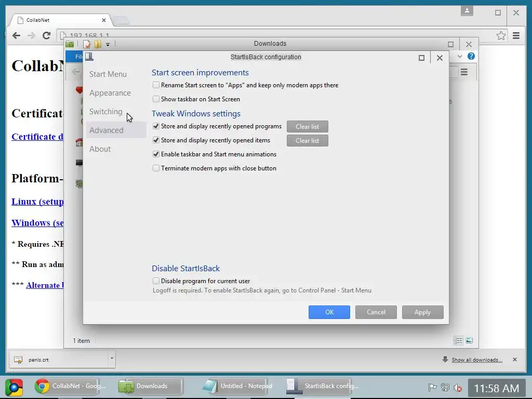Click the Chrome user profile icon

467,11
